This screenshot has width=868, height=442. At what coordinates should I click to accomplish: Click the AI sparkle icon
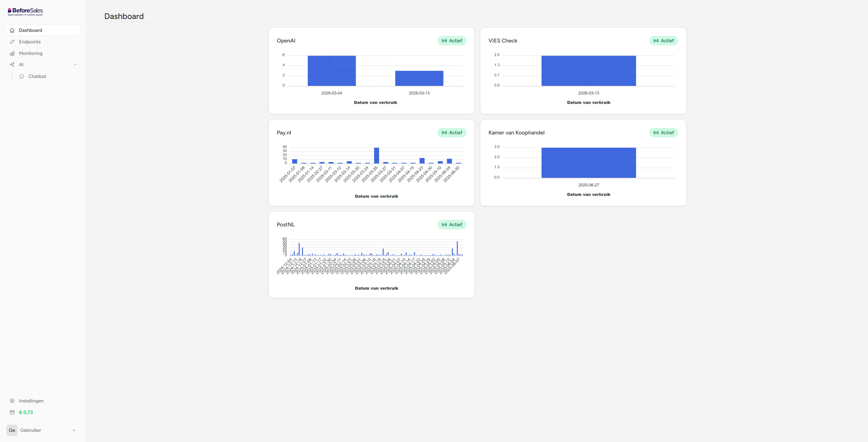(12, 65)
